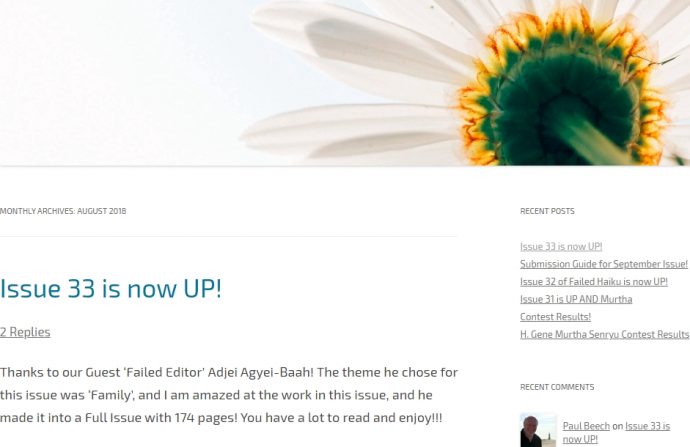Open 'Issue 32 of Failed Haiku is now UP!'
Image resolution: width=690 pixels, height=447 pixels.
click(594, 282)
